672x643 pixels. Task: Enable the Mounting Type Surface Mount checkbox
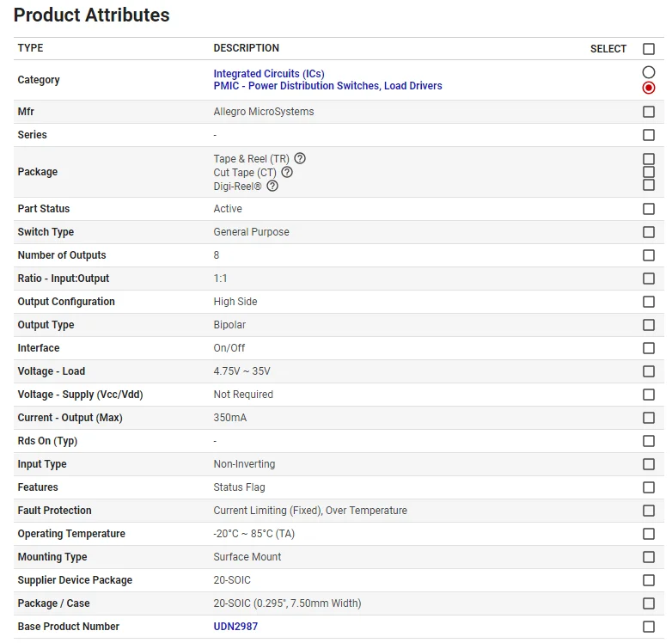pos(649,557)
